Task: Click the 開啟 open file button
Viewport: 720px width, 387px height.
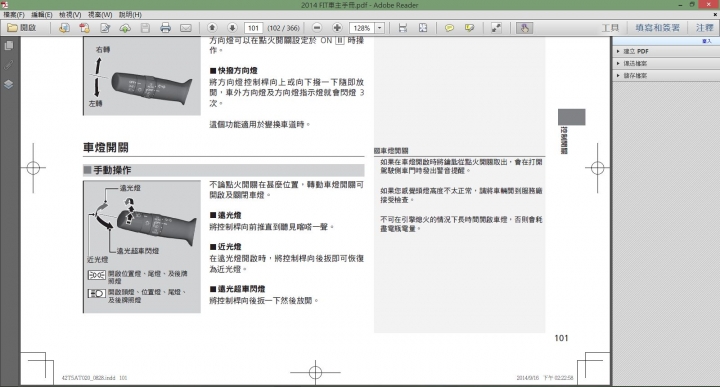Action: coord(22,28)
